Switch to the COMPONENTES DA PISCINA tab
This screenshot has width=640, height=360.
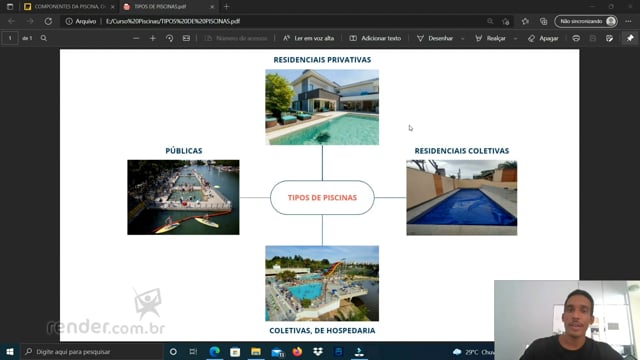pyautogui.click(x=69, y=7)
